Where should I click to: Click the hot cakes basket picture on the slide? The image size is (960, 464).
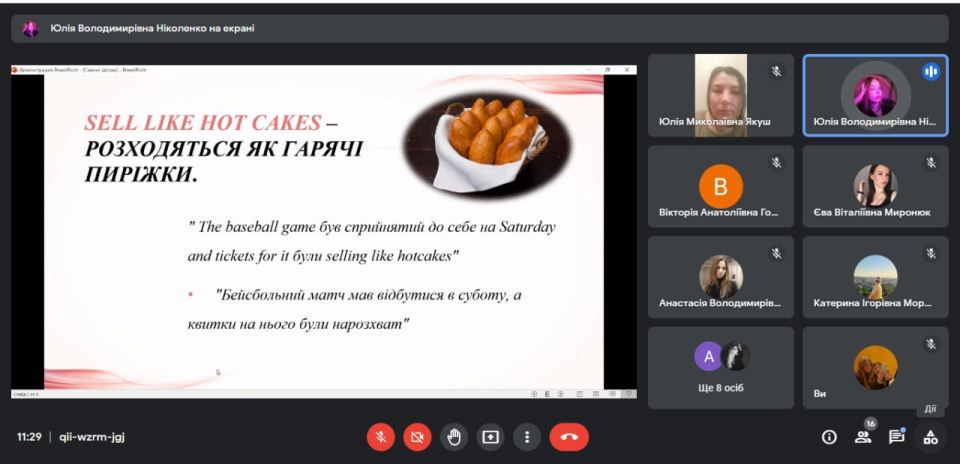tap(487, 144)
